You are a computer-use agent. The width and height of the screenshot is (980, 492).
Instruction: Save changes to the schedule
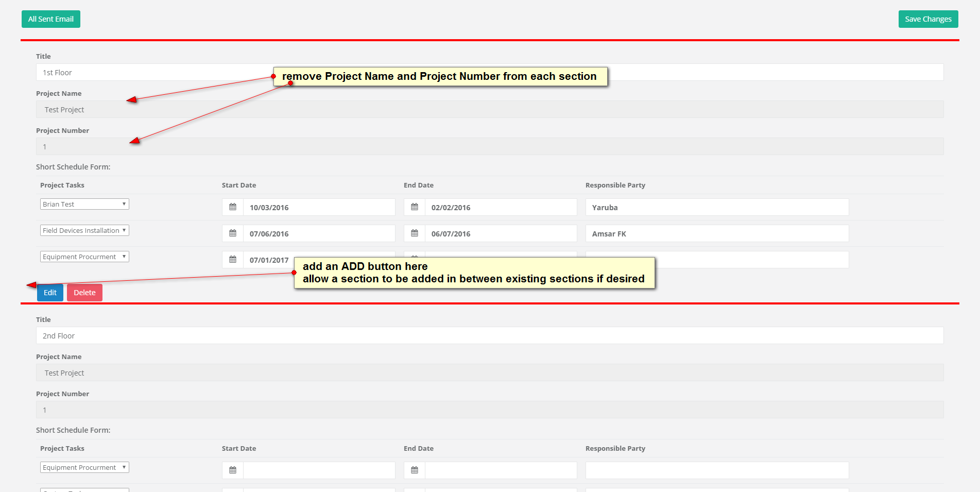928,19
